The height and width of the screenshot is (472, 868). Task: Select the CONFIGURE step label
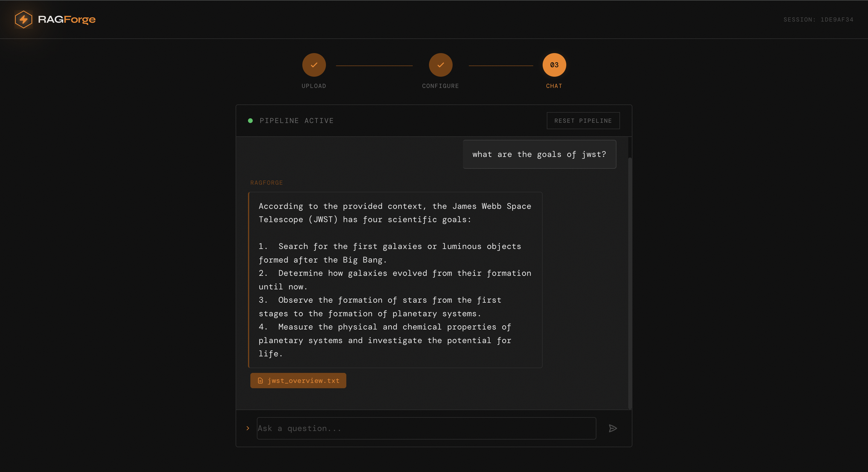pyautogui.click(x=440, y=86)
